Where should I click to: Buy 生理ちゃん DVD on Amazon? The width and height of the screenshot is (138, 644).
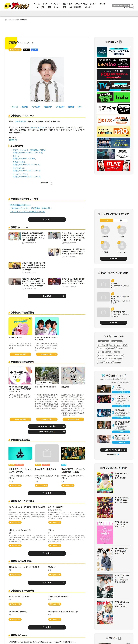click(x=20, y=354)
